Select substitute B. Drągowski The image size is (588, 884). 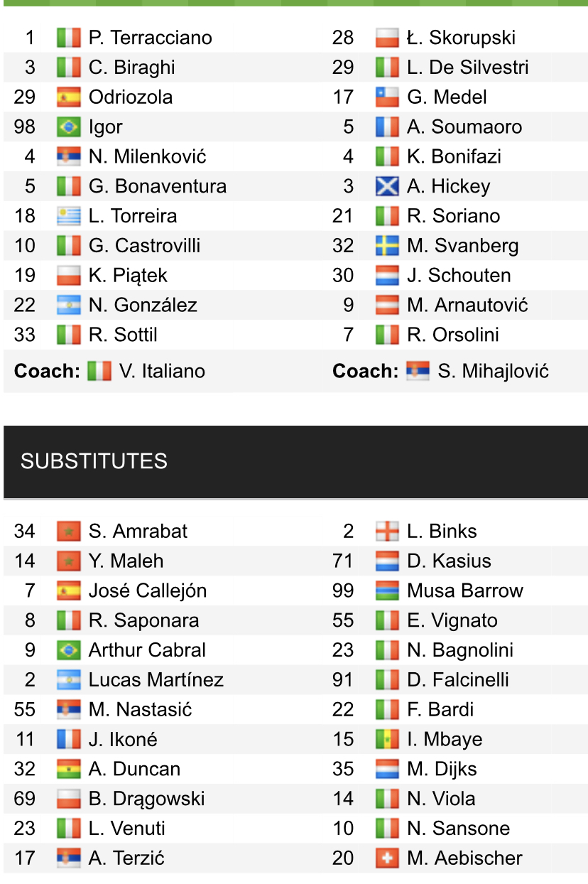click(146, 799)
